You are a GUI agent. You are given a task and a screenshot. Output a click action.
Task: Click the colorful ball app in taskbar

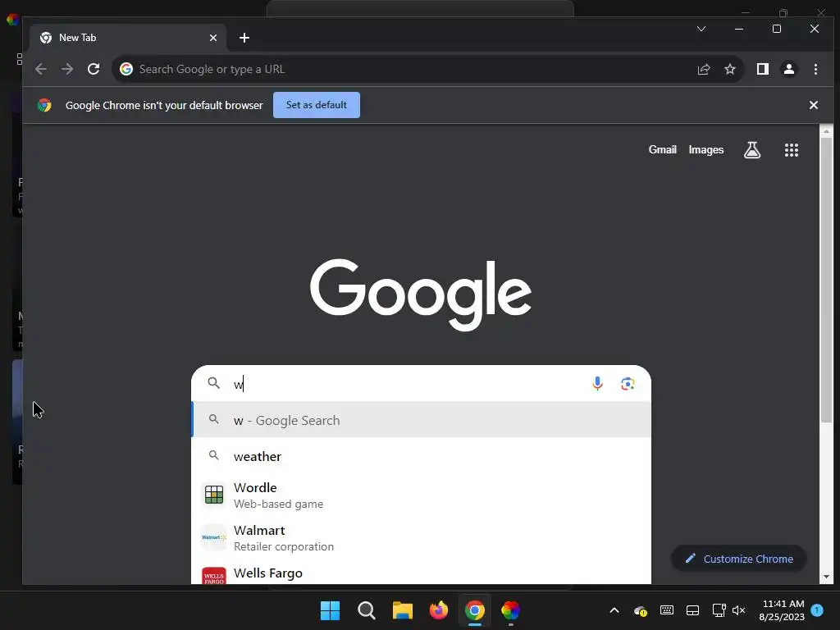click(x=510, y=610)
